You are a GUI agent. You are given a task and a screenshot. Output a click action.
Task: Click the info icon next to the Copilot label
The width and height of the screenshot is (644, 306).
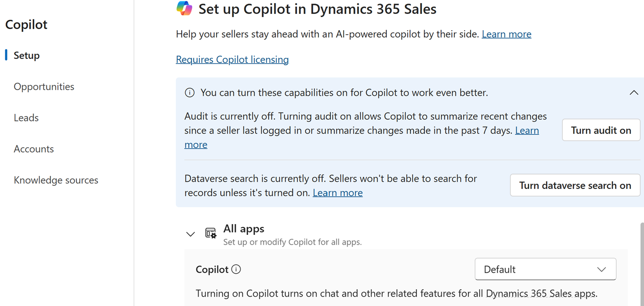coord(236,269)
